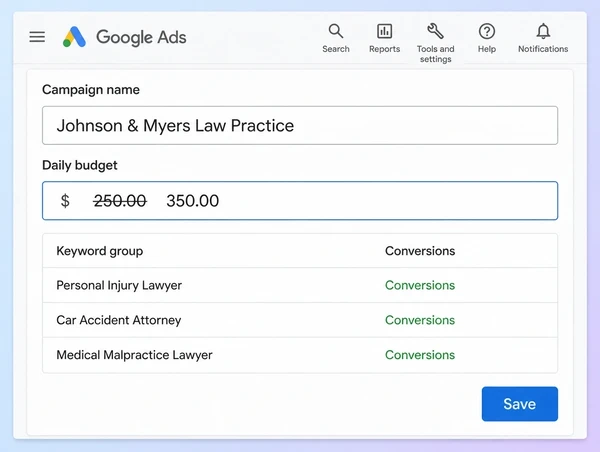Click the Daily budget label
The image size is (600, 452).
click(x=80, y=165)
